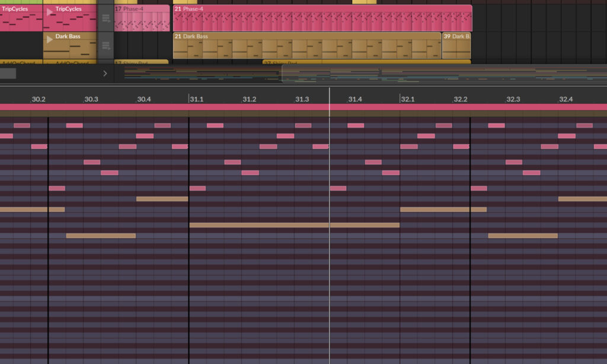Select the pink note starting at 32.3
607x364 pixels.
514,162
